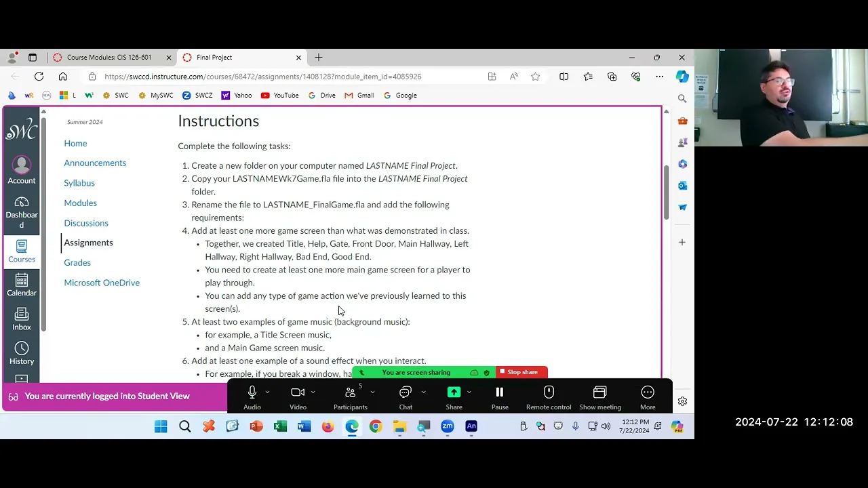Open the Drive bookmark
Screen dimensions: 868x488
click(321, 96)
